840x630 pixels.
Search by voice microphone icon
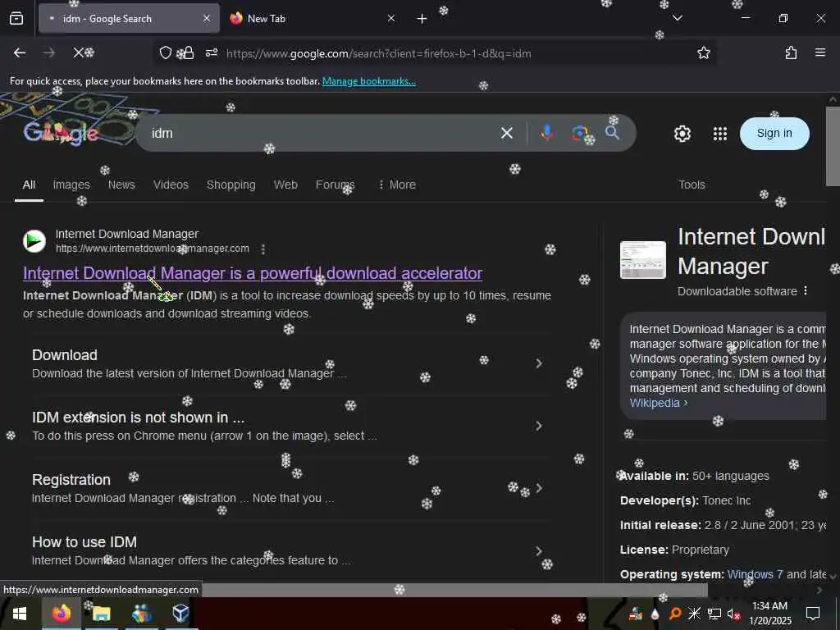pos(546,133)
